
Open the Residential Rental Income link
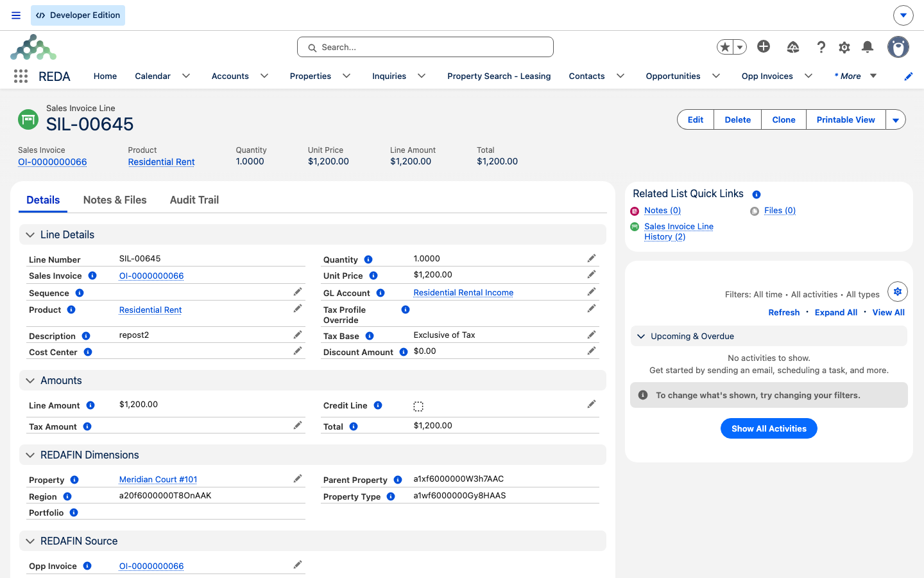point(463,293)
